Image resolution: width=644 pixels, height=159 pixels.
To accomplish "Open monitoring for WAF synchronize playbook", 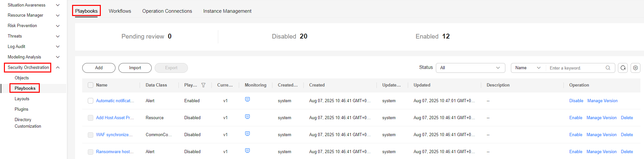I will click(248, 134).
